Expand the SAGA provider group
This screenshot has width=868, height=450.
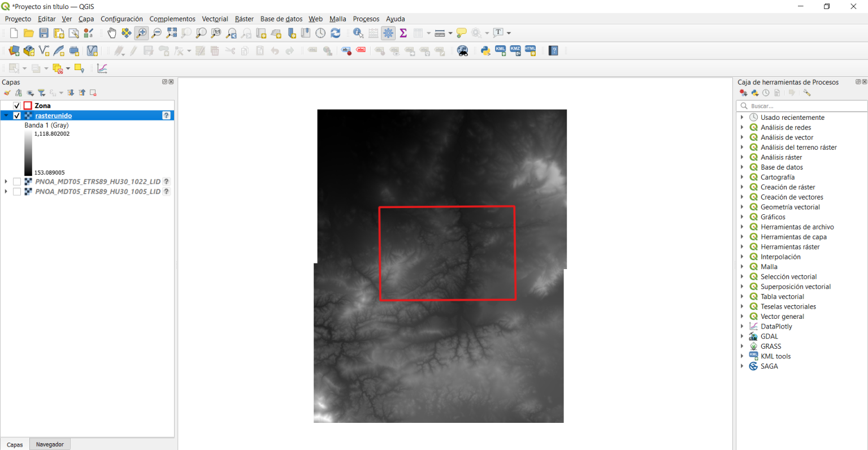[742, 366]
